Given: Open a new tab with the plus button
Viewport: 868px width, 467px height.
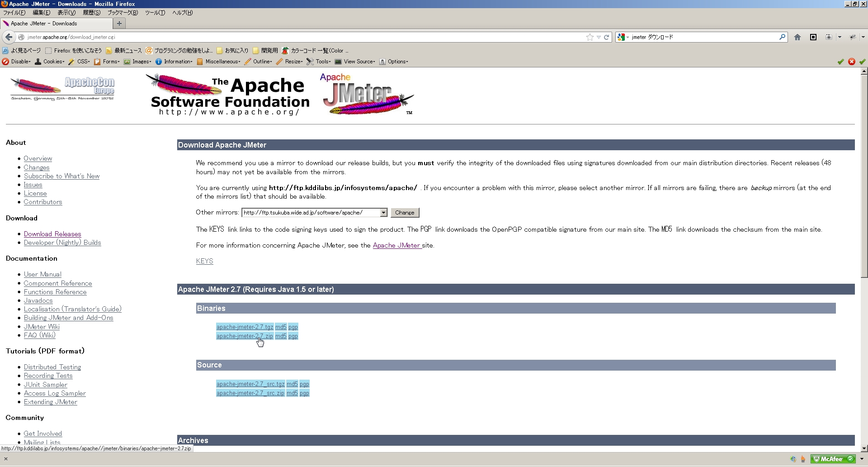Looking at the screenshot, I should coord(119,24).
